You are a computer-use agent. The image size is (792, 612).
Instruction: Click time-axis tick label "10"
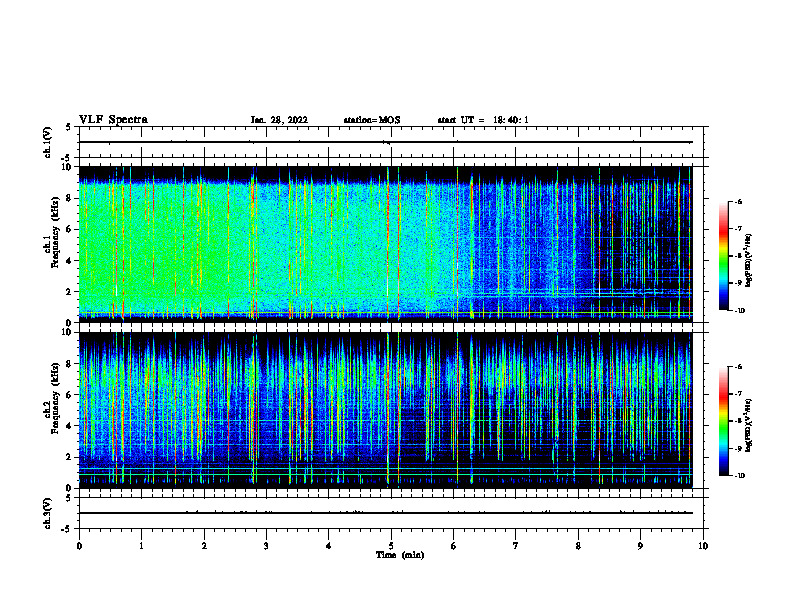click(x=703, y=546)
